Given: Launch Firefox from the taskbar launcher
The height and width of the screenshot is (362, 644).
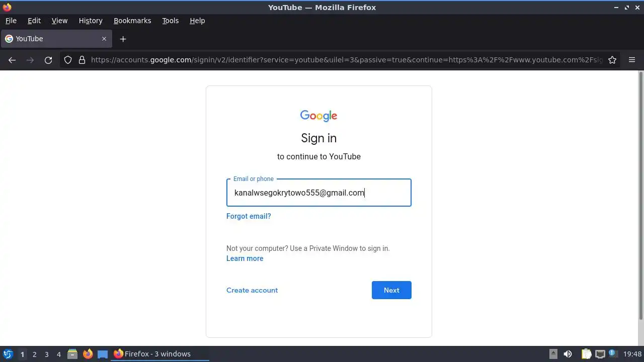Looking at the screenshot, I should 88,354.
